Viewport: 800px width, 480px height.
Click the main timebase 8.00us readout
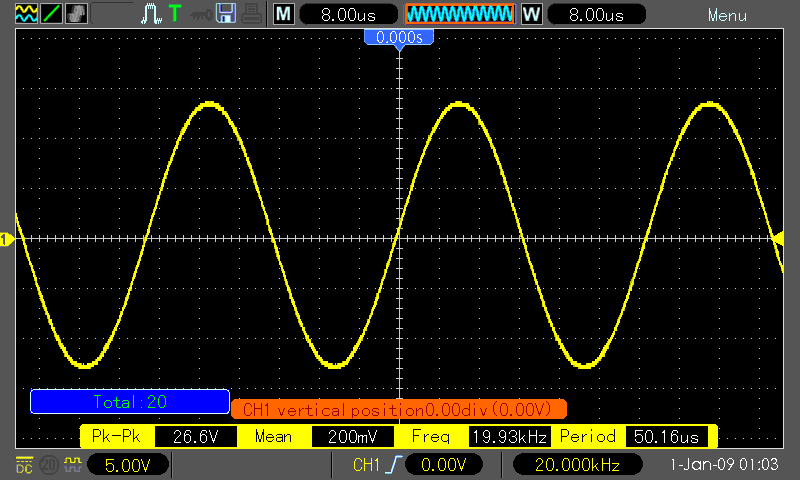(x=348, y=14)
